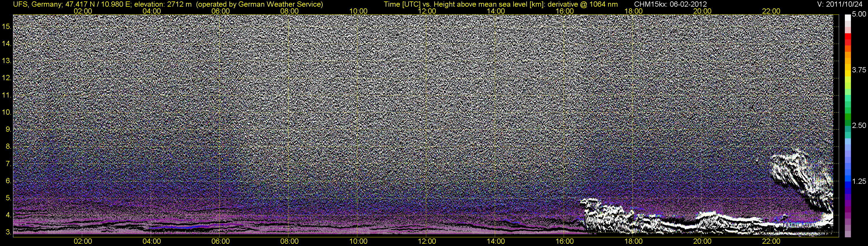This screenshot has height=246, width=868.
Task: Click the 08:00 label on the lower time axis
Action: click(x=289, y=241)
